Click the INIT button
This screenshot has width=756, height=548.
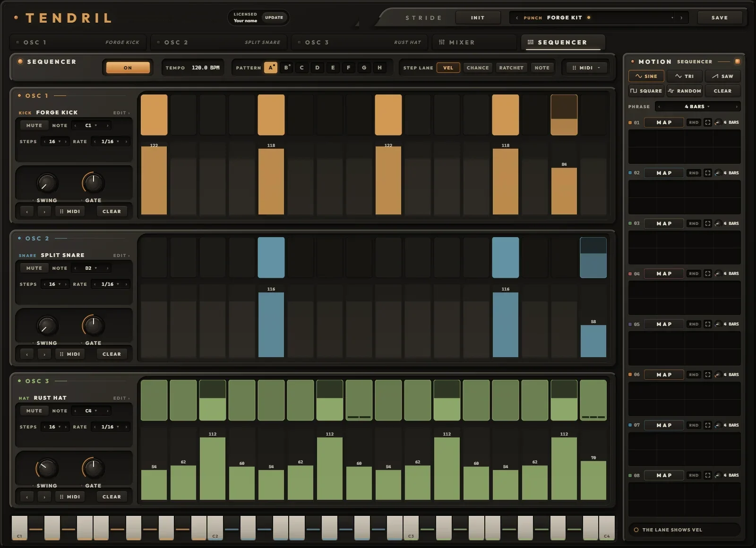478,18
